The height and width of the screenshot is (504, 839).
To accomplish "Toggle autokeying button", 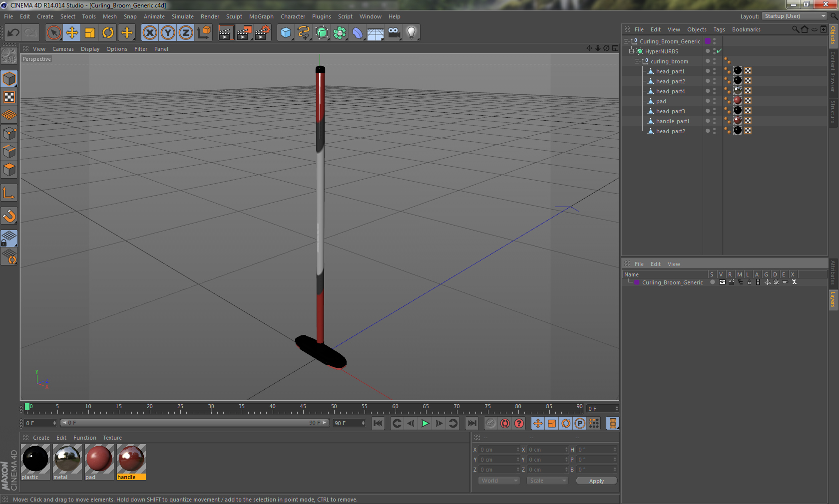I will point(505,423).
